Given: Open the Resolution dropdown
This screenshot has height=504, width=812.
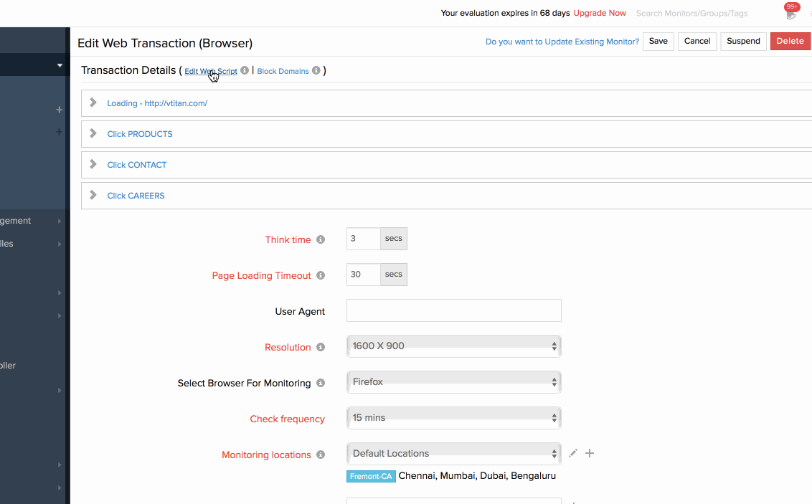Looking at the screenshot, I should [453, 346].
